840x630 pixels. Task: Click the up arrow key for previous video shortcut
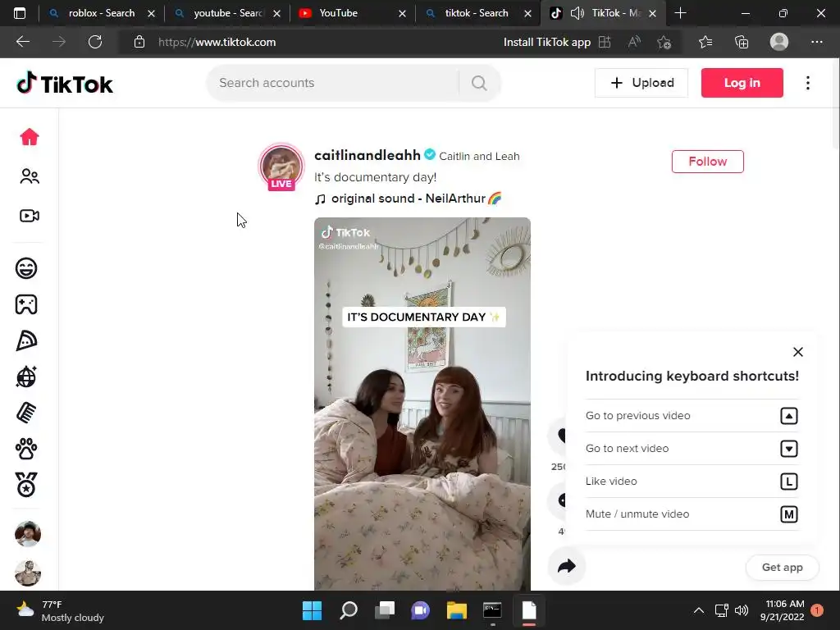coord(788,416)
